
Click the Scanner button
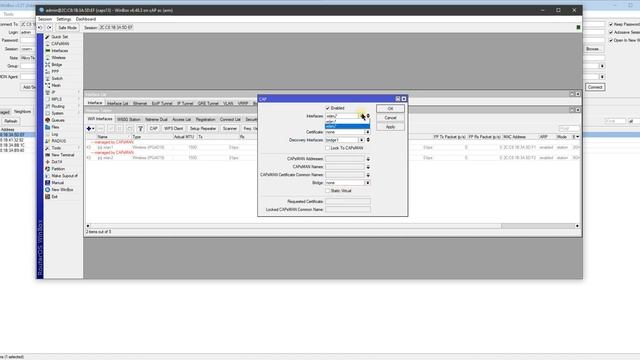click(230, 129)
